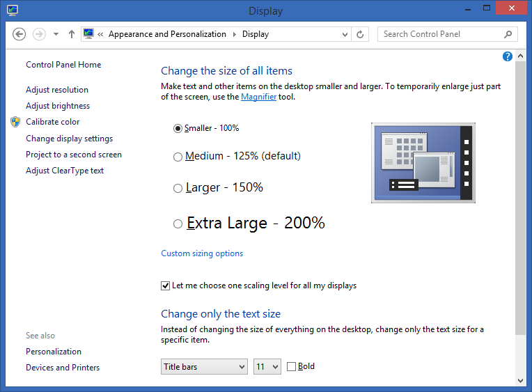The height and width of the screenshot is (392, 532).
Task: Close the Display window
Action: [x=512, y=8]
